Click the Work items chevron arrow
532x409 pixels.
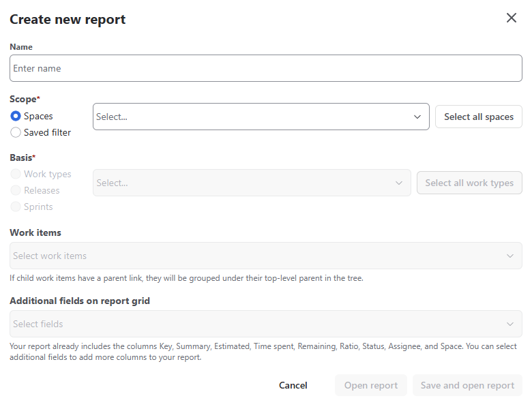coord(510,256)
